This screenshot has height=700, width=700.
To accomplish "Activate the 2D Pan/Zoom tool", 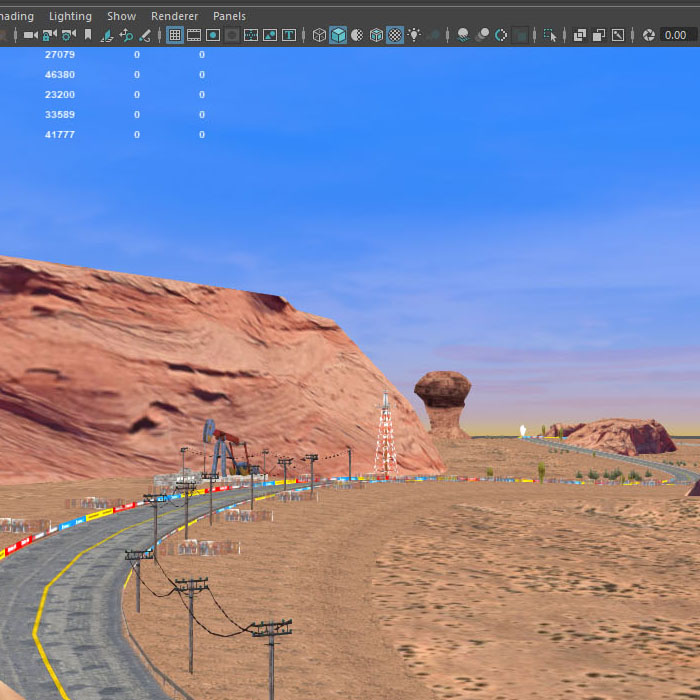I will point(126,35).
